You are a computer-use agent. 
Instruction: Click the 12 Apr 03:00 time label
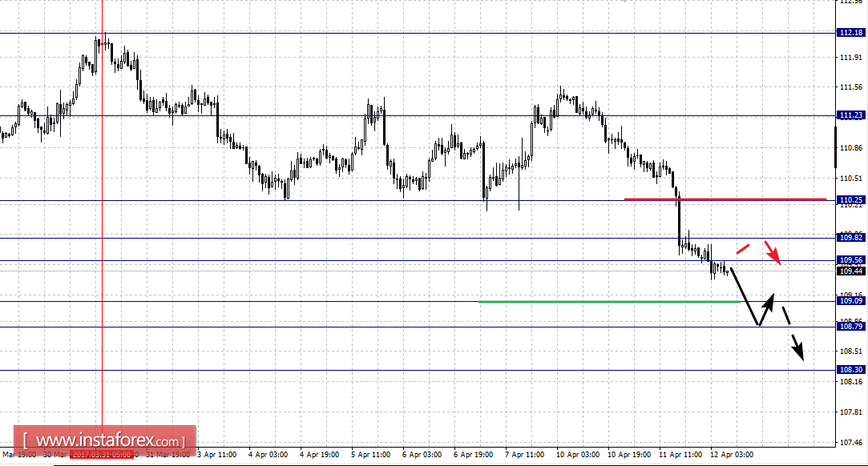[732, 455]
